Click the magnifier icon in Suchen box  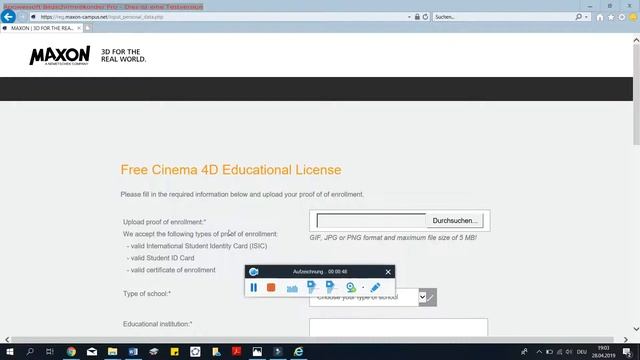coord(578,17)
